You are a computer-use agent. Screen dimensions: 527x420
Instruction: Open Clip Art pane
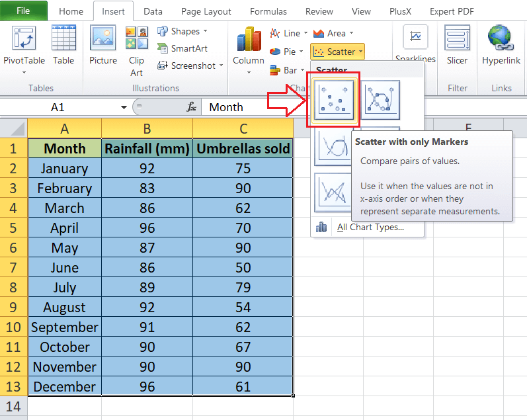click(x=136, y=52)
